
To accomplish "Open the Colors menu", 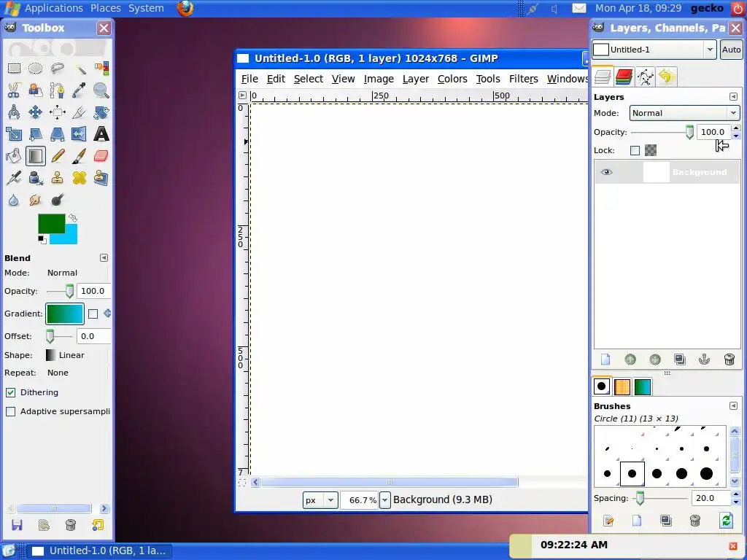I will pos(452,79).
